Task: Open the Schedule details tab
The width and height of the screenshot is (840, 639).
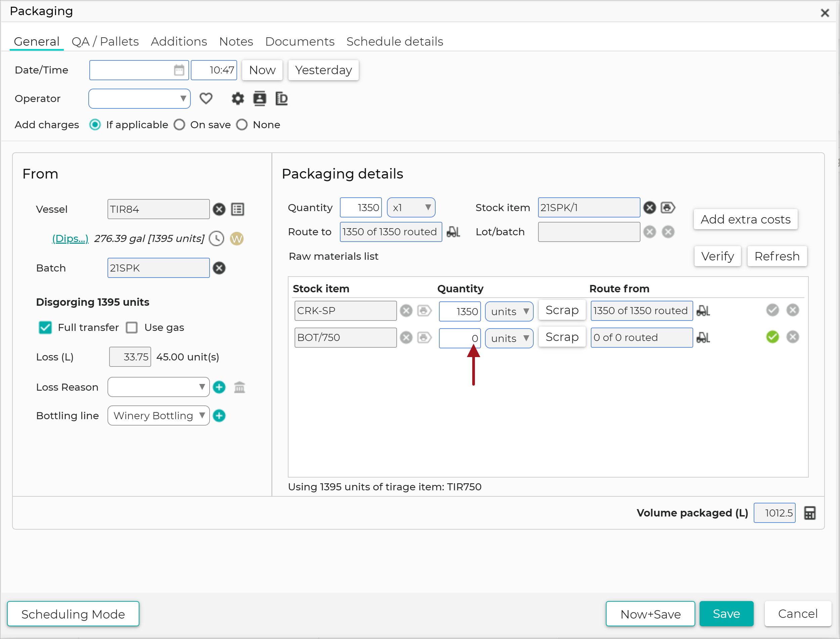Action: (395, 41)
